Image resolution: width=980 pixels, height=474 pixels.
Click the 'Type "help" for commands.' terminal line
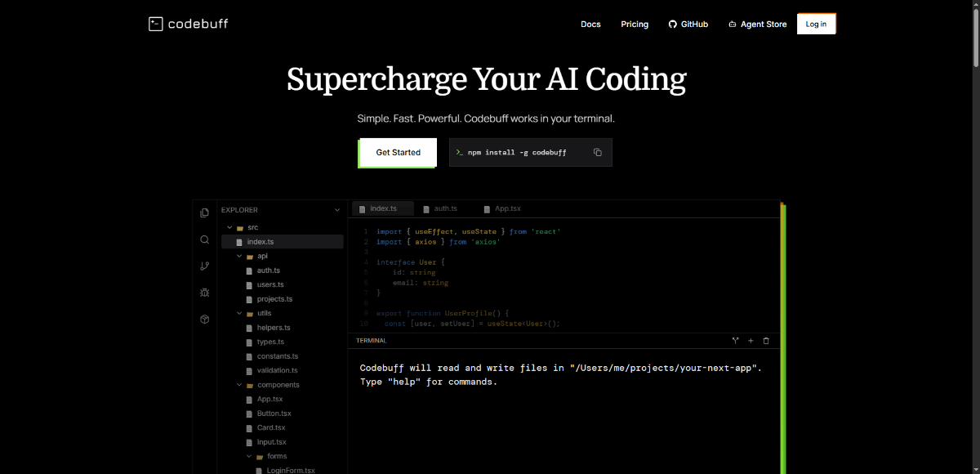tap(429, 382)
